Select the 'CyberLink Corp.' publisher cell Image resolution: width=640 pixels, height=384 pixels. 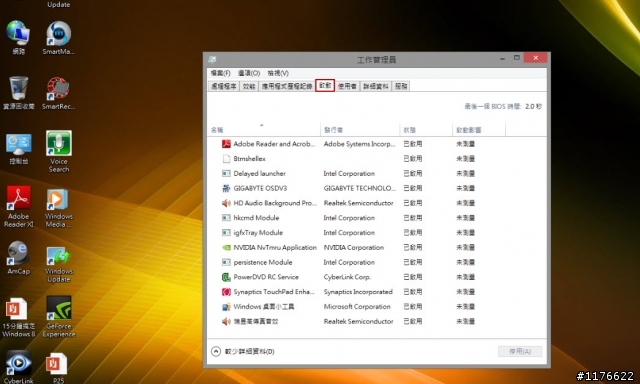(347, 277)
